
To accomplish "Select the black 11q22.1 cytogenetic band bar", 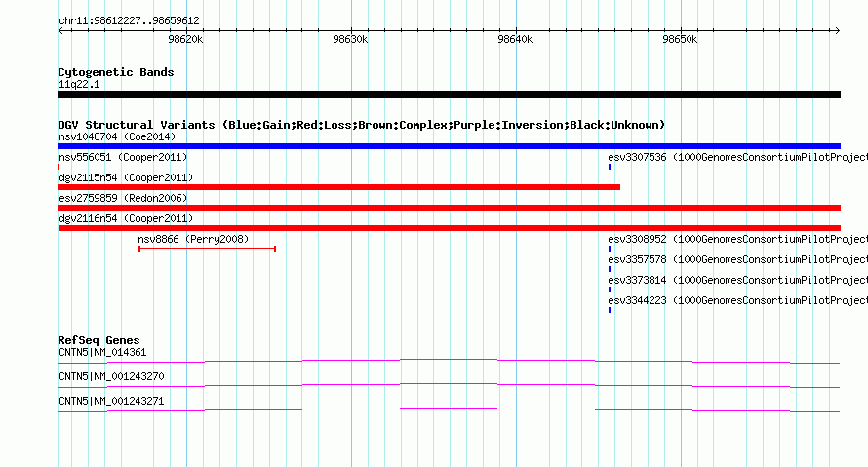I will tap(449, 95).
